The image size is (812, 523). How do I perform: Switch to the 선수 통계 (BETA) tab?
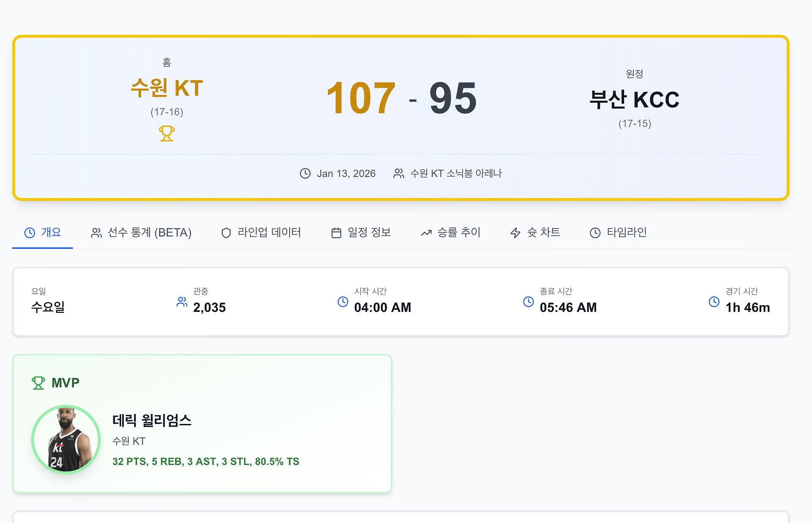pyautogui.click(x=141, y=232)
